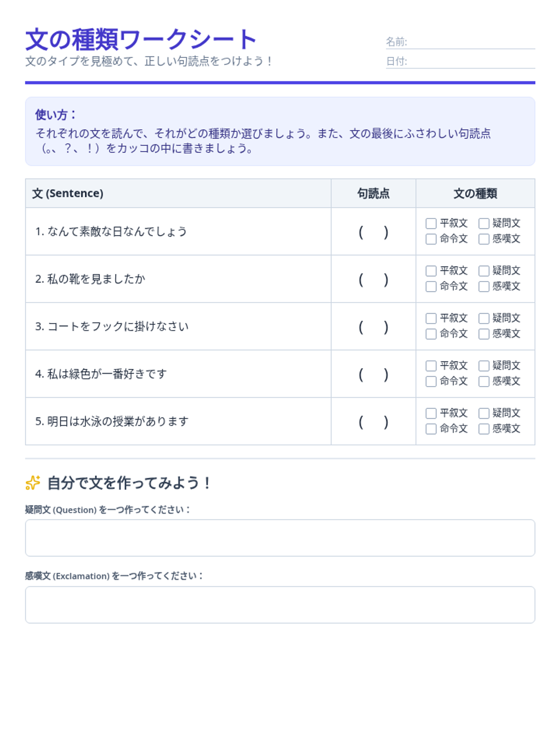560x747 pixels.
Task: Click punctuation parentheses for sentence 1
Action: coord(373,232)
